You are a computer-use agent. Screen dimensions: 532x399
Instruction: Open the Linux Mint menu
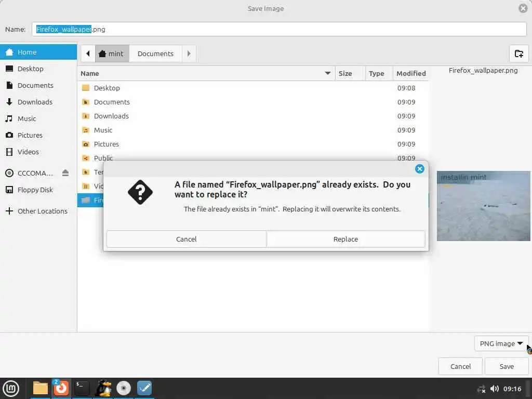point(11,388)
